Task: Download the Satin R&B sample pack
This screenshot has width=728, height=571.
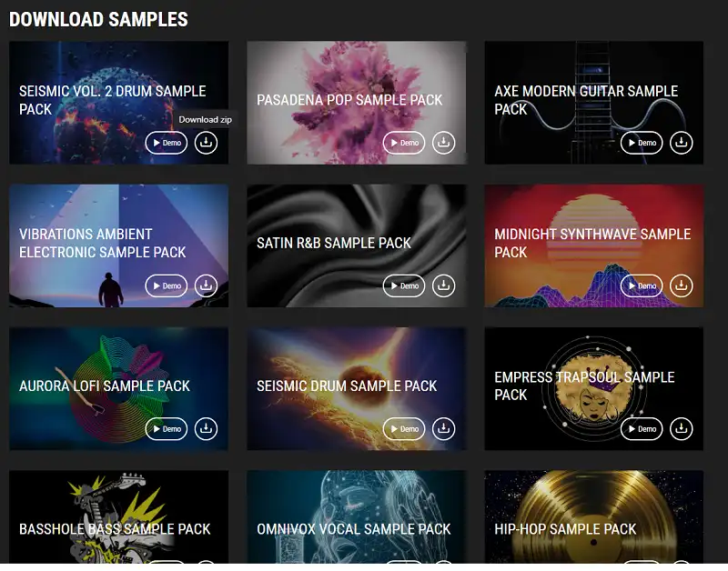Action: click(443, 285)
